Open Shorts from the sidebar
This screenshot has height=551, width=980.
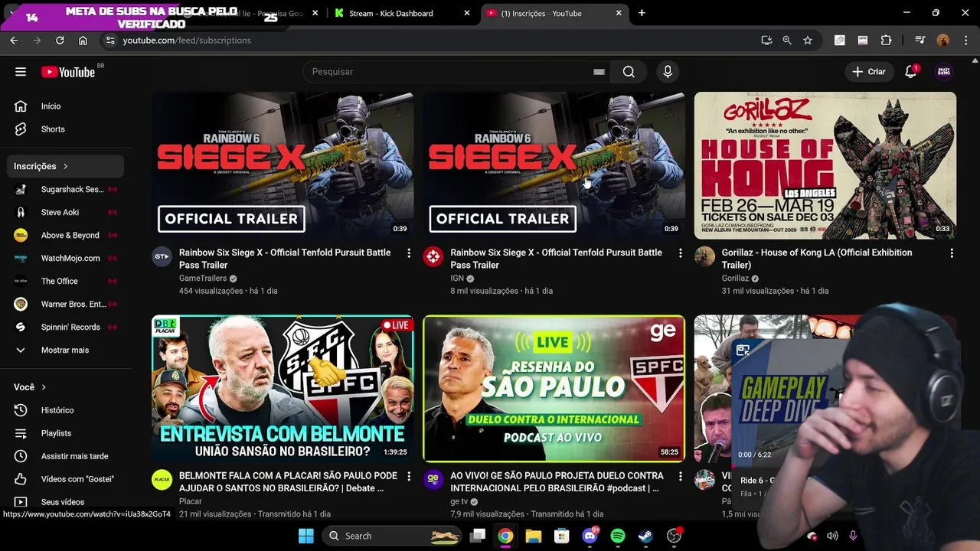pos(66,129)
